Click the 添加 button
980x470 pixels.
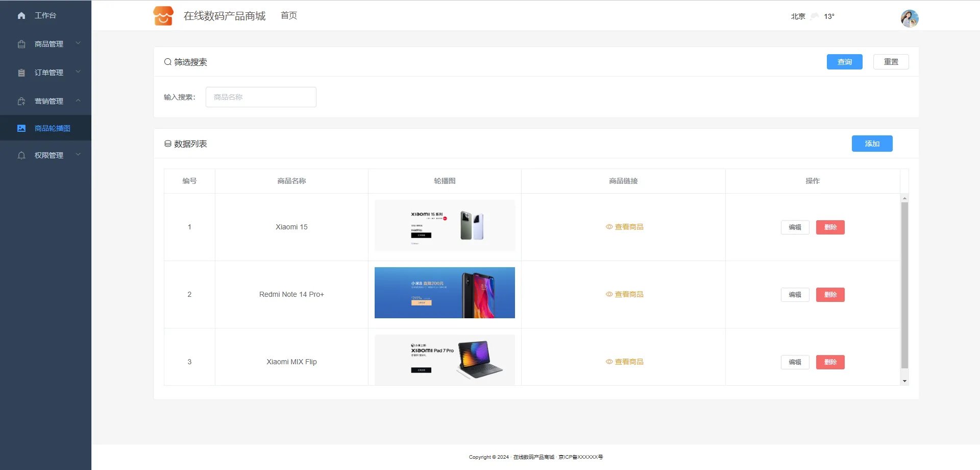tap(872, 144)
